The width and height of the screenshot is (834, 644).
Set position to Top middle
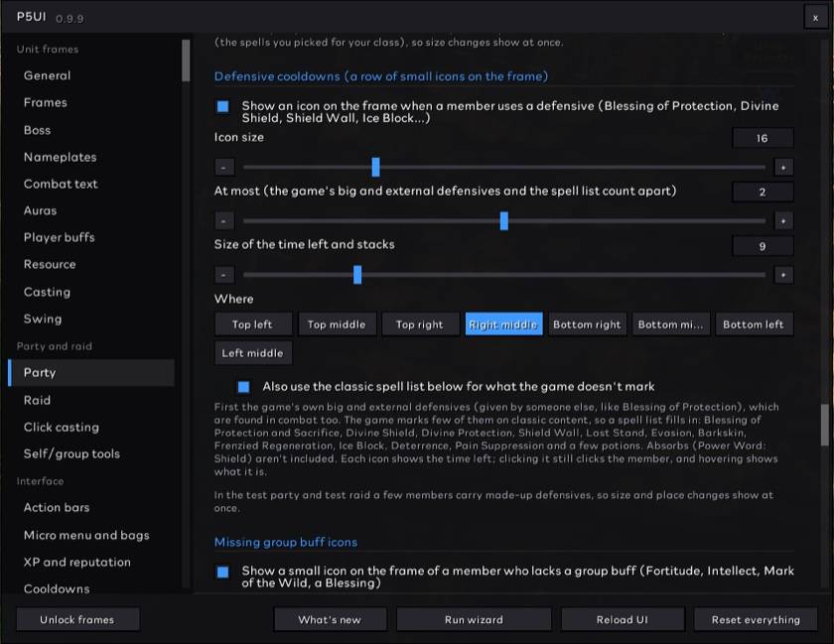(337, 324)
